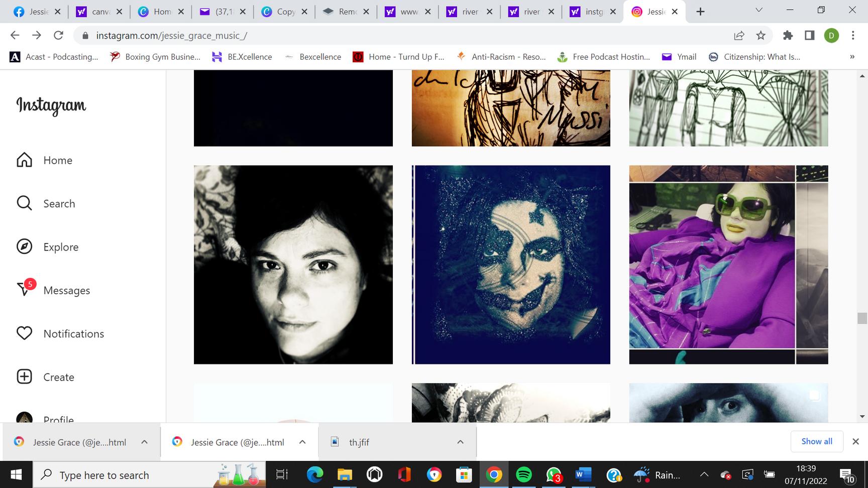Image resolution: width=868 pixels, height=488 pixels.
Task: Click the scrollbar up arrow
Action: [x=862, y=76]
